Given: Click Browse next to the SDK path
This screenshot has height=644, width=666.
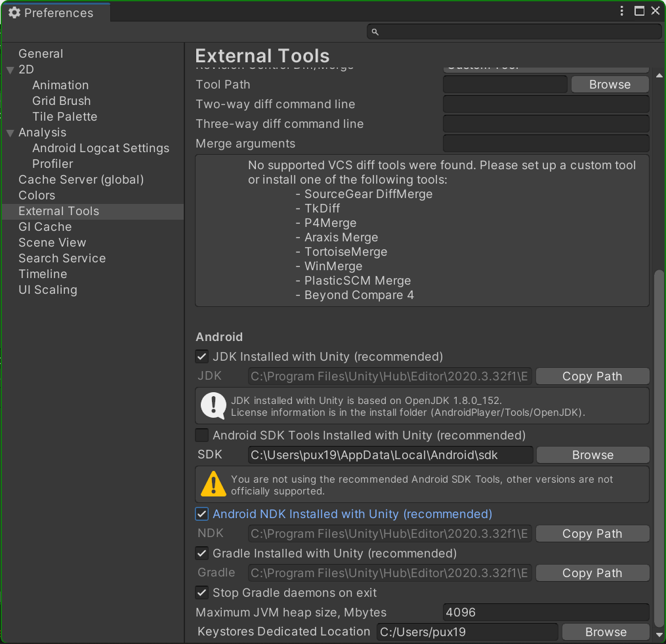Looking at the screenshot, I should [592, 454].
